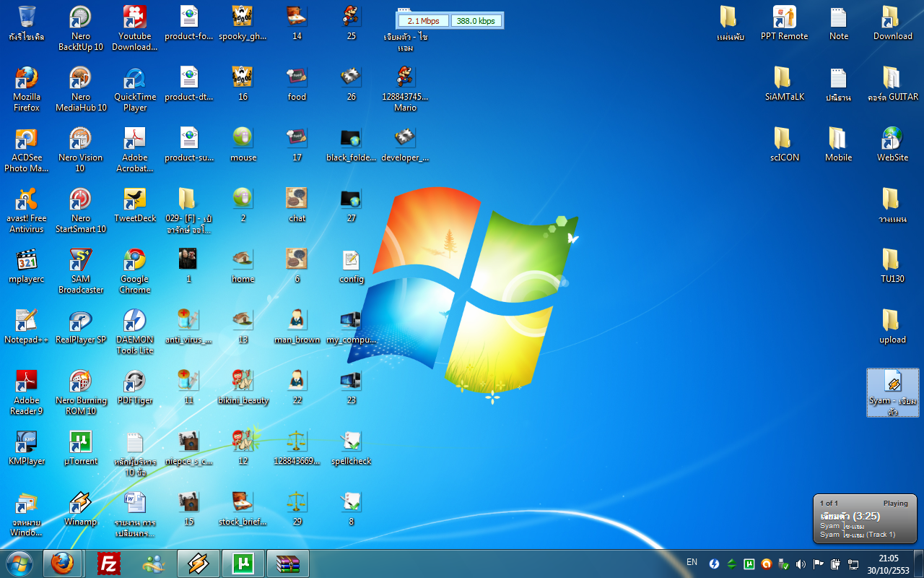Select the mouse icon file
924x578 pixels.
(243, 144)
